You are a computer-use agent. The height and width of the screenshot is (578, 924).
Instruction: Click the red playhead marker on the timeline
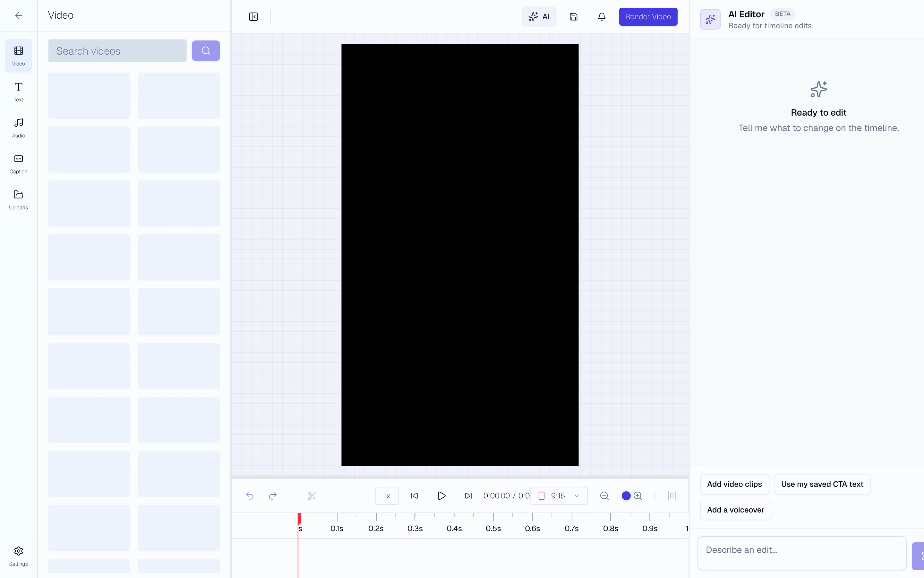click(x=299, y=518)
